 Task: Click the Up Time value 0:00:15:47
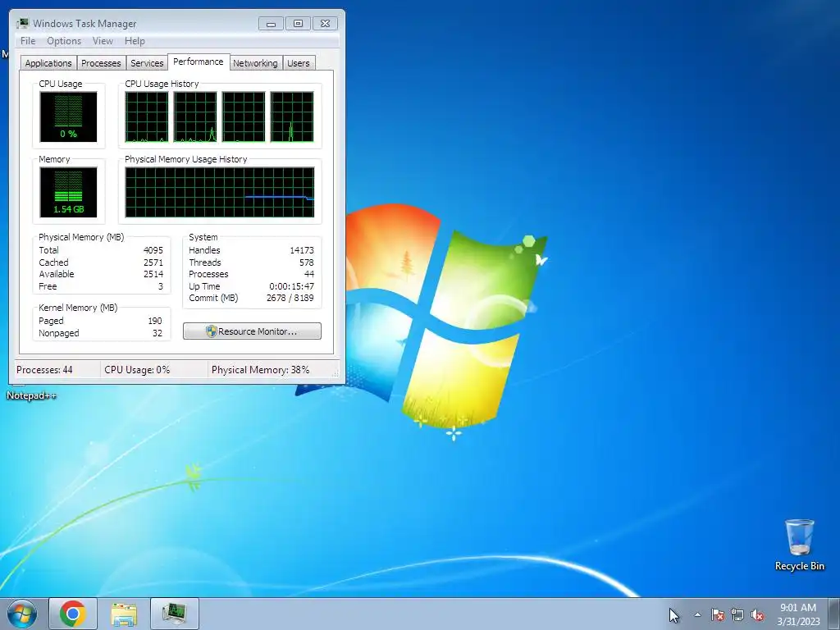click(x=291, y=286)
